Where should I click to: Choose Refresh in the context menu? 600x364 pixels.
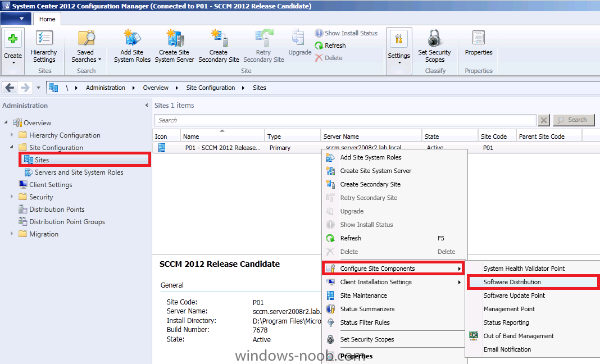coord(395,238)
